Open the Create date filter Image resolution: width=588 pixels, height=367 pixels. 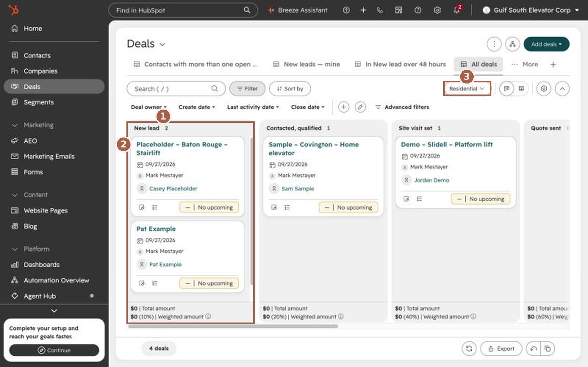point(197,107)
